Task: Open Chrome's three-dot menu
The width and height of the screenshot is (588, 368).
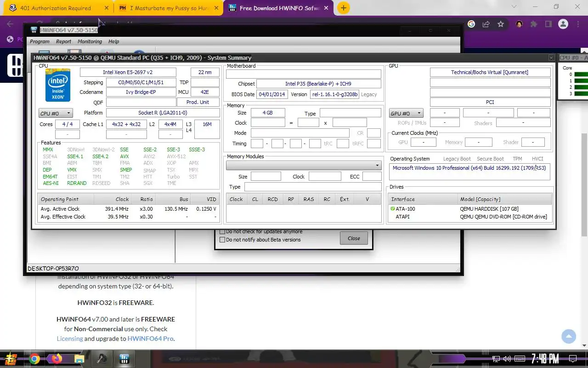Action: coord(577,24)
